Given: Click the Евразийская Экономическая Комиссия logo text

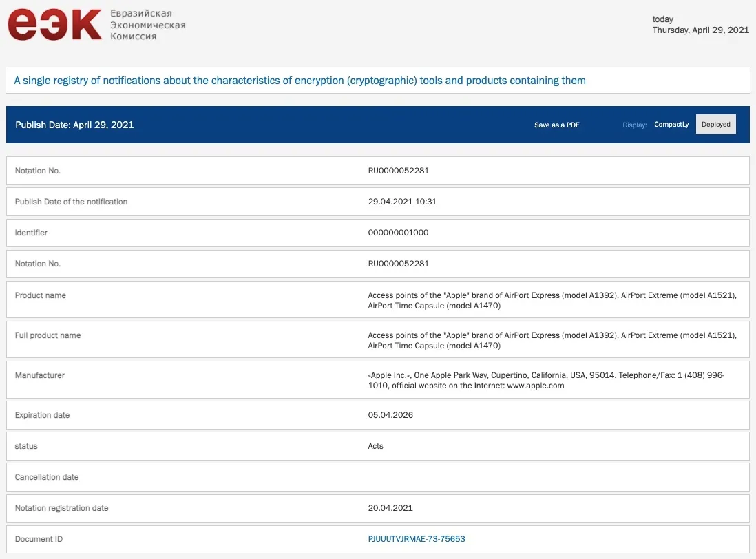Looking at the screenshot, I should [147, 25].
